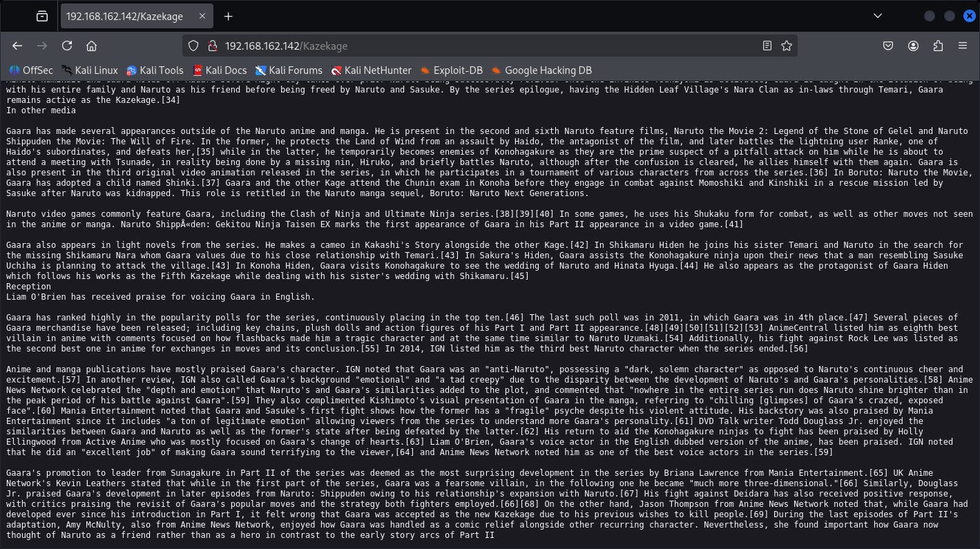
Task: Open recent browsing view button
Action: [x=42, y=16]
